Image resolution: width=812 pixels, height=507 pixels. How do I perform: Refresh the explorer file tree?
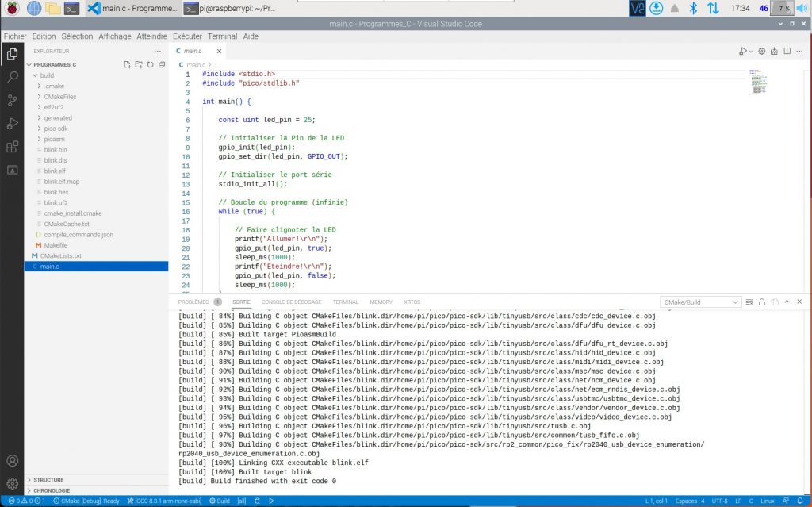tap(150, 64)
